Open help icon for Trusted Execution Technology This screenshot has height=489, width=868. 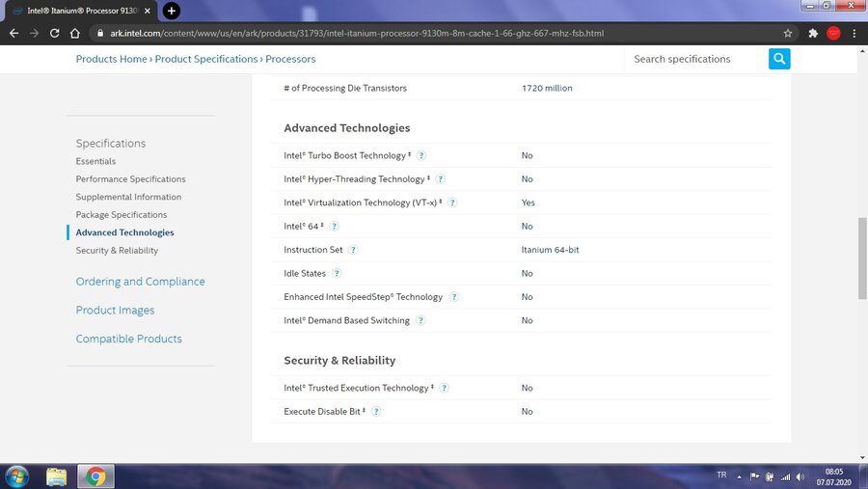(x=444, y=388)
